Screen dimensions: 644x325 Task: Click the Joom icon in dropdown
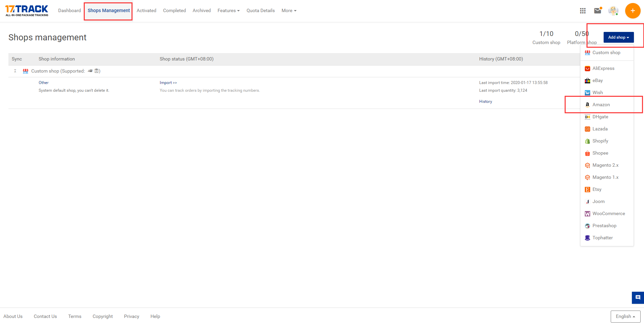coord(588,202)
